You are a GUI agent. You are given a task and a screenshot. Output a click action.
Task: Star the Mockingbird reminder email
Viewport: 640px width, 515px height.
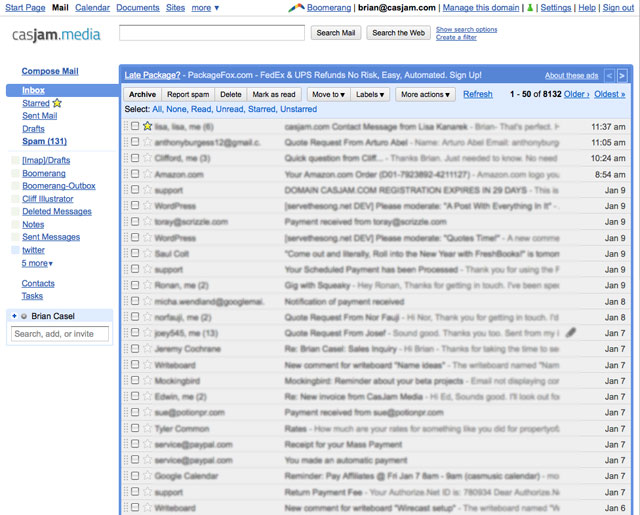(x=147, y=380)
